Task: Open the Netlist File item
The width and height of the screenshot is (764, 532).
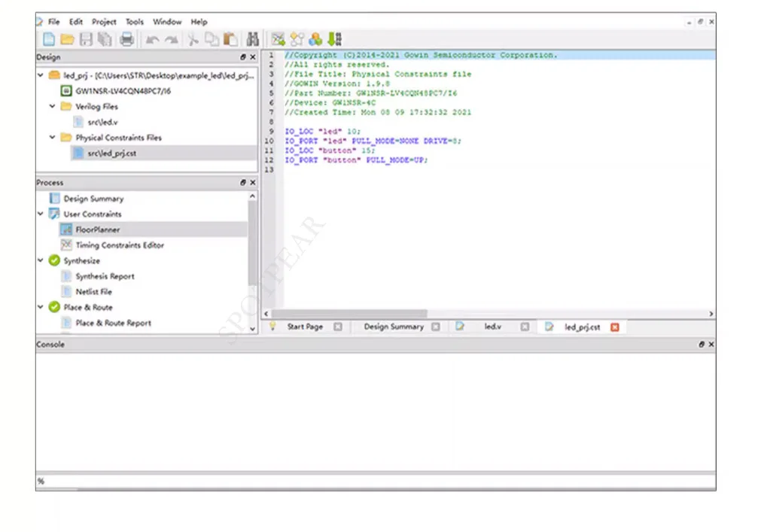Action: tap(93, 292)
